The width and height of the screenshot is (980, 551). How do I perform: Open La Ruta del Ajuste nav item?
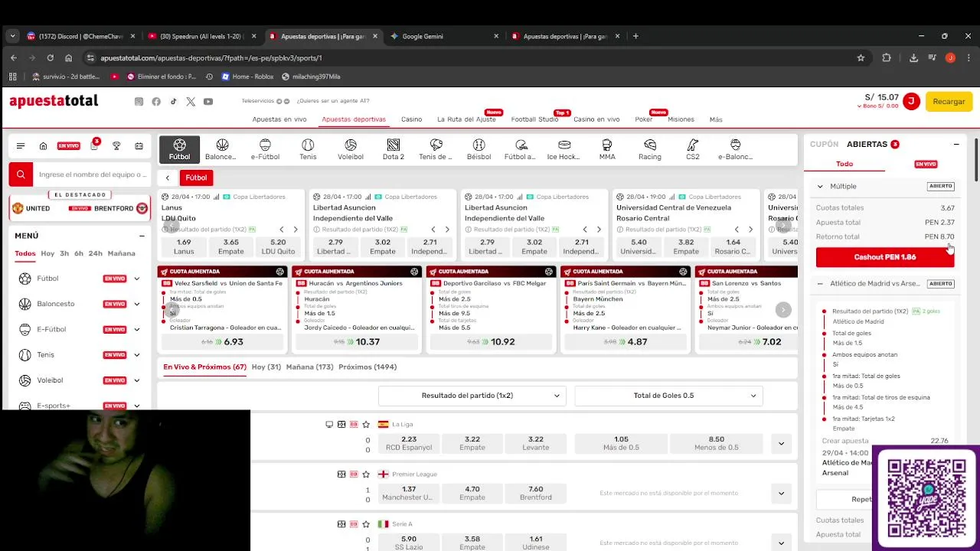click(x=466, y=119)
